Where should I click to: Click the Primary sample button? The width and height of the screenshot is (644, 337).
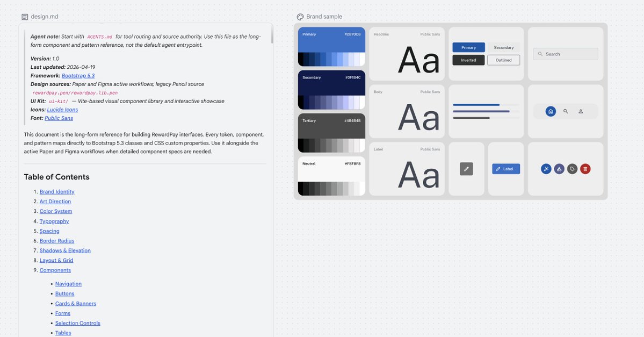(x=468, y=47)
